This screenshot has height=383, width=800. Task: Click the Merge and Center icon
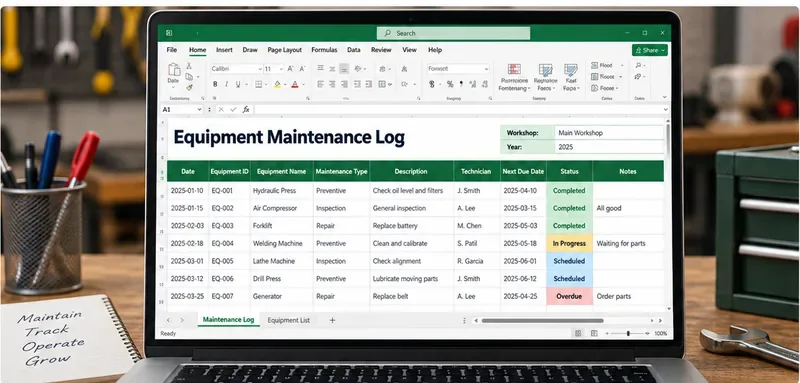pos(382,84)
